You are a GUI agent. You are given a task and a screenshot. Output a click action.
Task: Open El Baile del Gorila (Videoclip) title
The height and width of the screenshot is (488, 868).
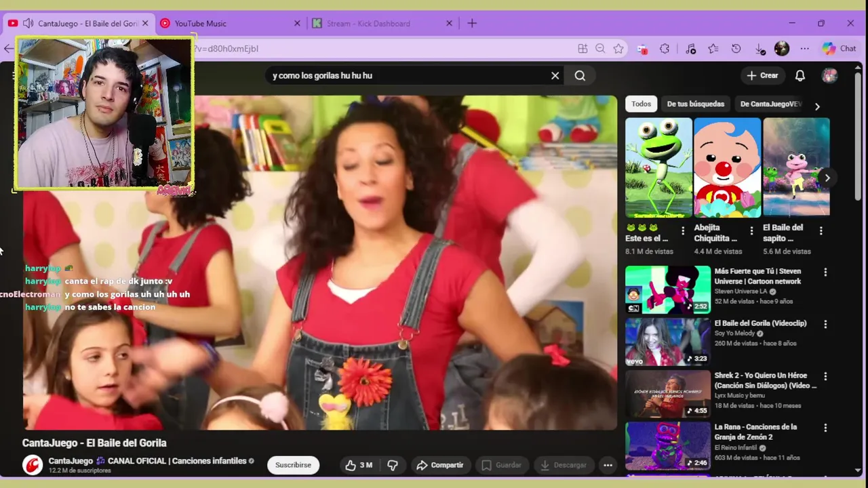tap(760, 323)
